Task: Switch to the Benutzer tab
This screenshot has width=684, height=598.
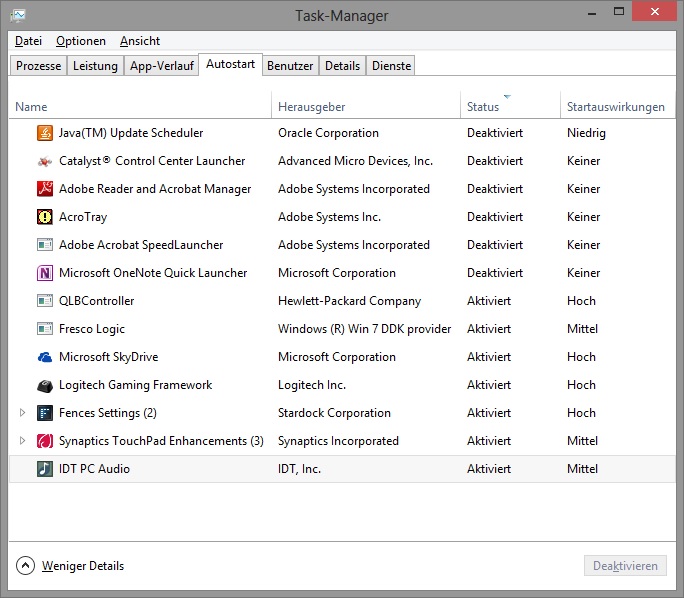Action: (290, 66)
